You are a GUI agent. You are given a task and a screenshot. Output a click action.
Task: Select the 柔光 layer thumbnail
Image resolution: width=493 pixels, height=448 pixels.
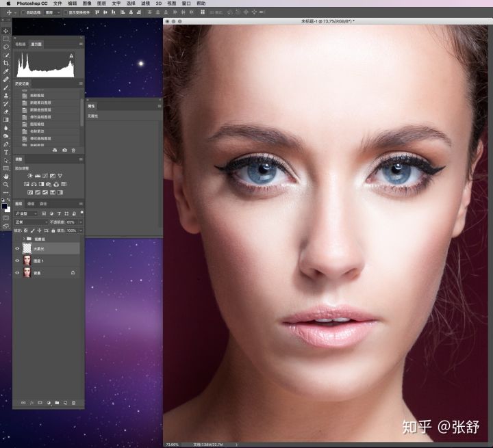point(27,249)
